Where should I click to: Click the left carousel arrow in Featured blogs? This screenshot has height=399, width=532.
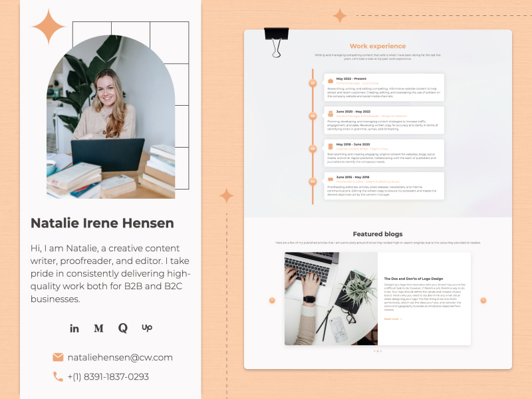[x=273, y=299]
